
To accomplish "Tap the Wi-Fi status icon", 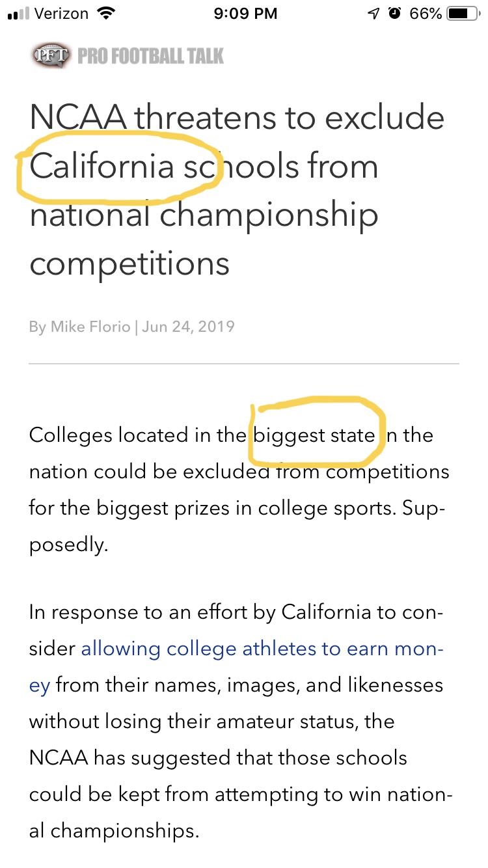I will (105, 14).
